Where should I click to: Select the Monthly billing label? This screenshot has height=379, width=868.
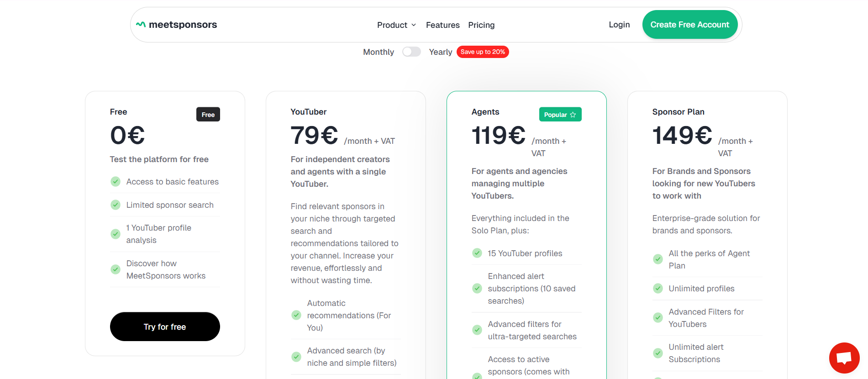pyautogui.click(x=379, y=52)
